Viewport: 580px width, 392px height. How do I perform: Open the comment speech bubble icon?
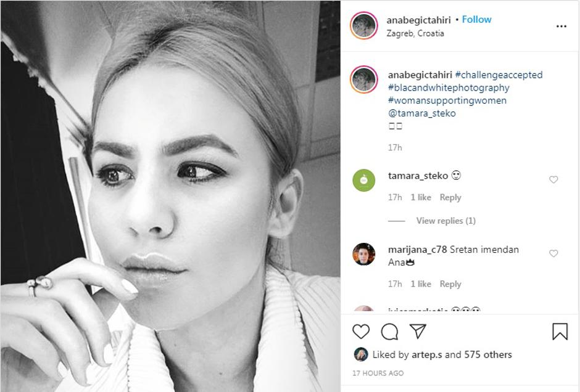(389, 332)
